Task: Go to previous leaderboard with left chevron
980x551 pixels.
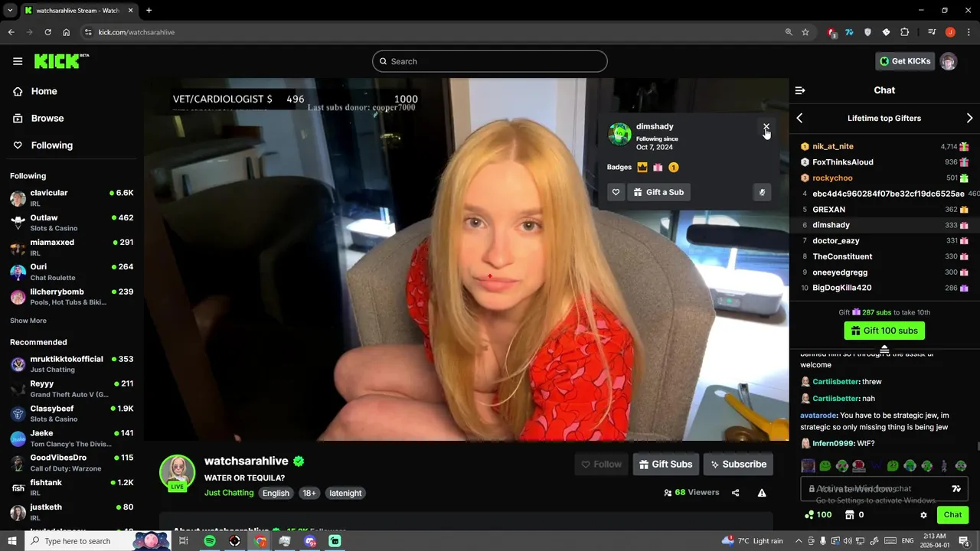Action: coord(799,118)
